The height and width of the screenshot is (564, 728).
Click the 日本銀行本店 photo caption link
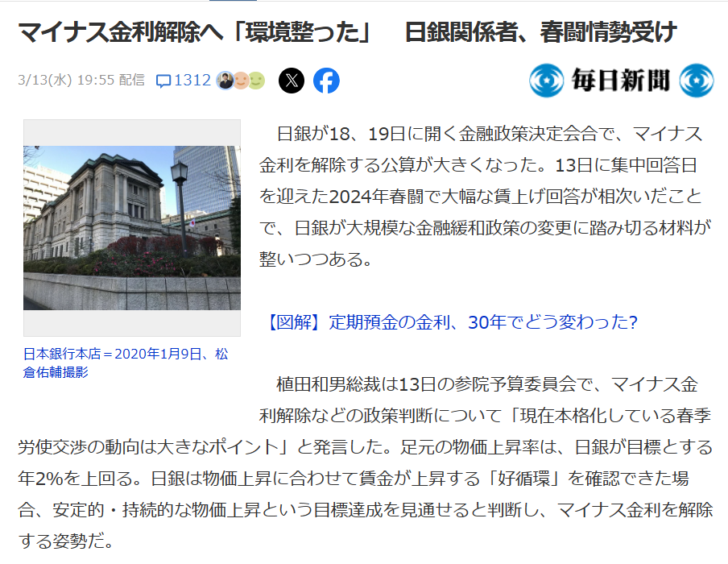[126, 363]
